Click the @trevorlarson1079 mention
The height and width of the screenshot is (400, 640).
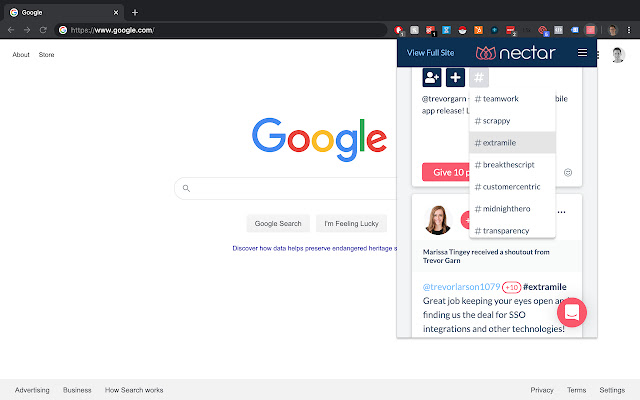pos(461,287)
